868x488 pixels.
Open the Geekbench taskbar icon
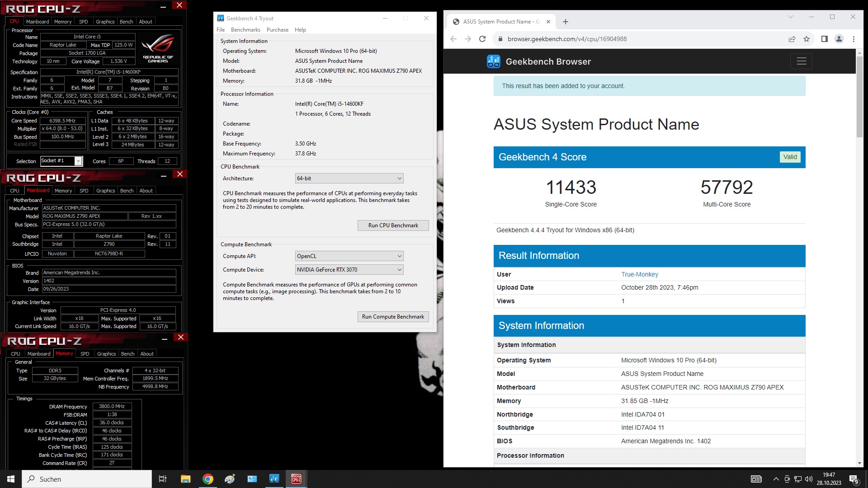274,479
